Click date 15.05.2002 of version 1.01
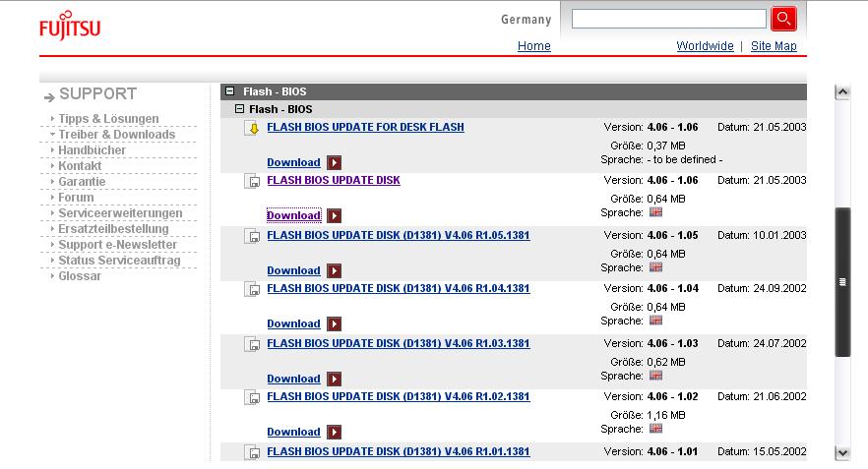The image size is (868, 469). (779, 452)
